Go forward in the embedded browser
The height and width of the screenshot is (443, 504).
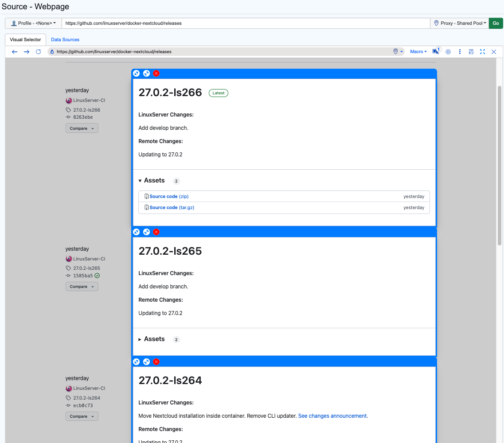(26, 52)
